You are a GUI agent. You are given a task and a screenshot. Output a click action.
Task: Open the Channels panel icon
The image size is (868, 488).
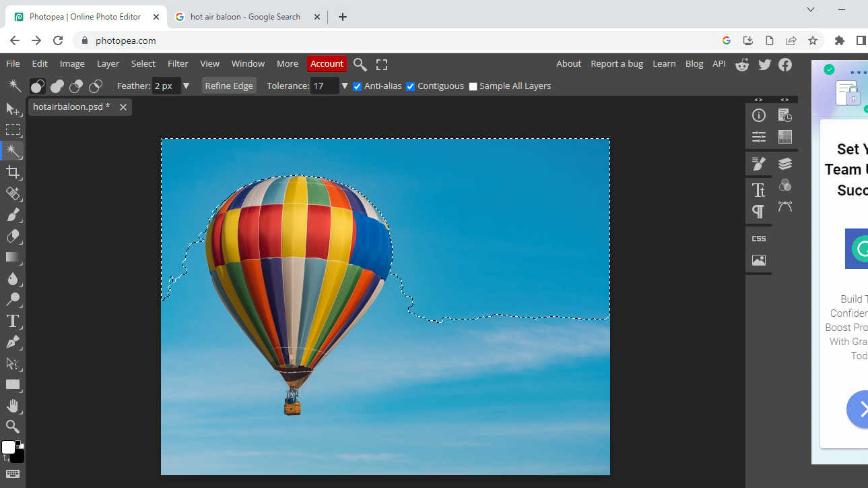[784, 185]
